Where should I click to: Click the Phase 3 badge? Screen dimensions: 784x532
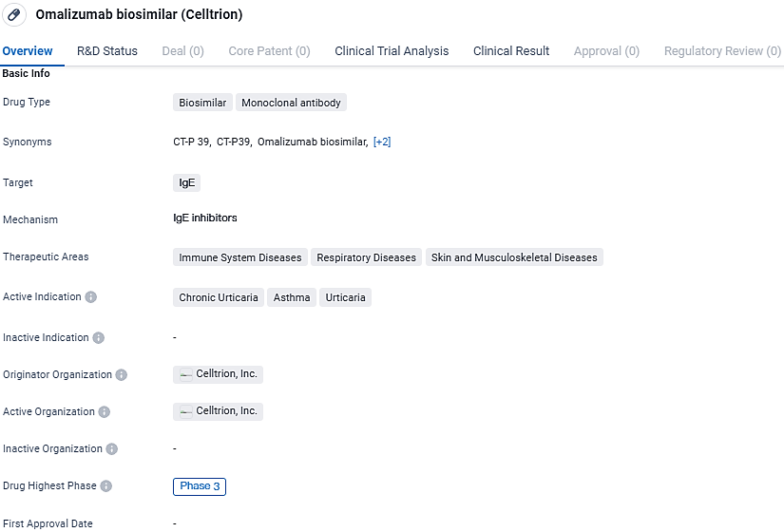tap(200, 486)
